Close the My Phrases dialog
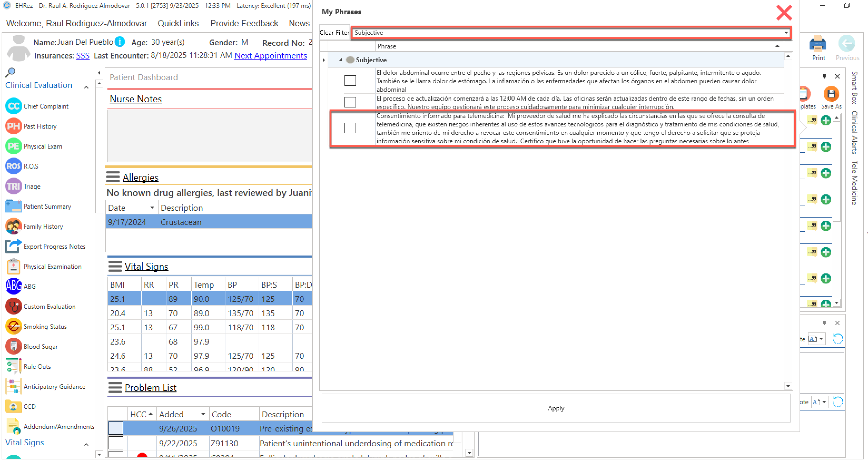This screenshot has height=461, width=868. click(784, 13)
